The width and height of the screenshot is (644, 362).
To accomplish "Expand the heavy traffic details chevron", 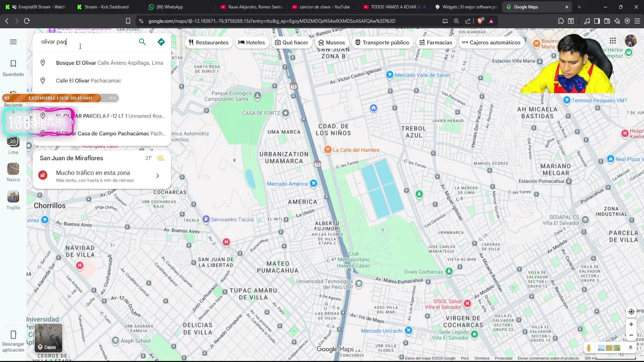I will [157, 176].
